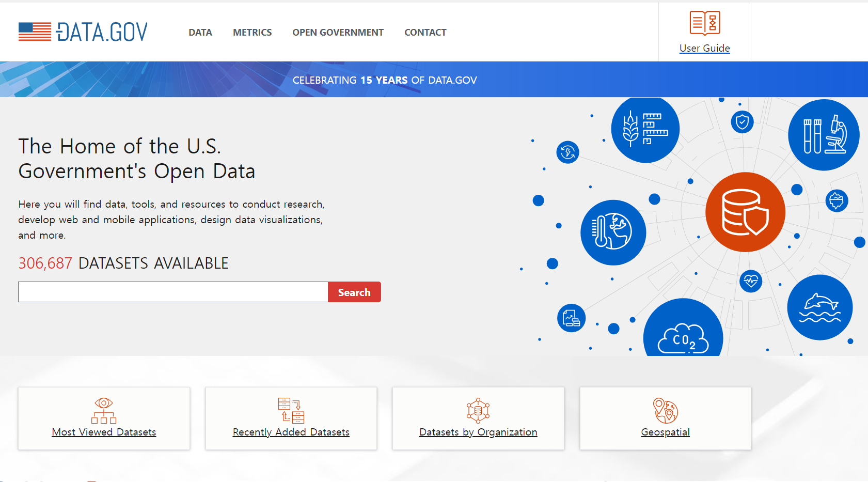Click the agriculture wheat and ruler circle icon
868x482 pixels.
tap(645, 129)
